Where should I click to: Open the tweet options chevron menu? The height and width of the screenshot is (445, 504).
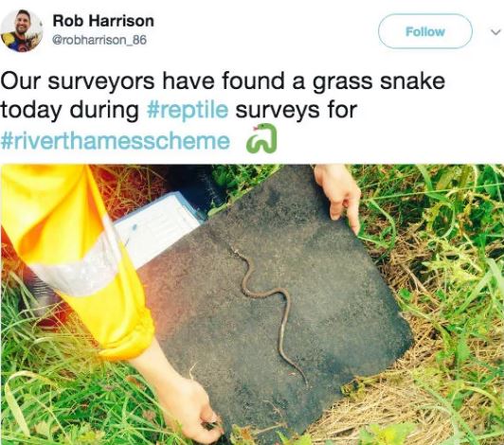[x=495, y=32]
